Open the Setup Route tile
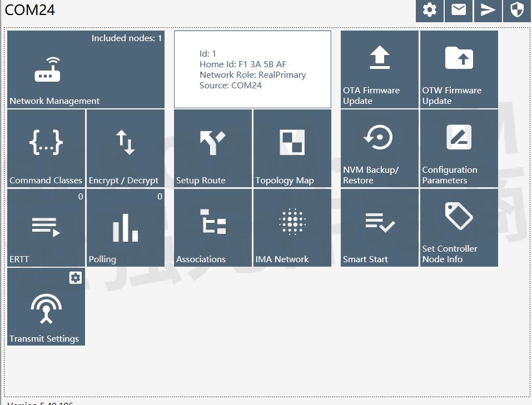Viewport: 532px width, 405px height. coord(213,148)
